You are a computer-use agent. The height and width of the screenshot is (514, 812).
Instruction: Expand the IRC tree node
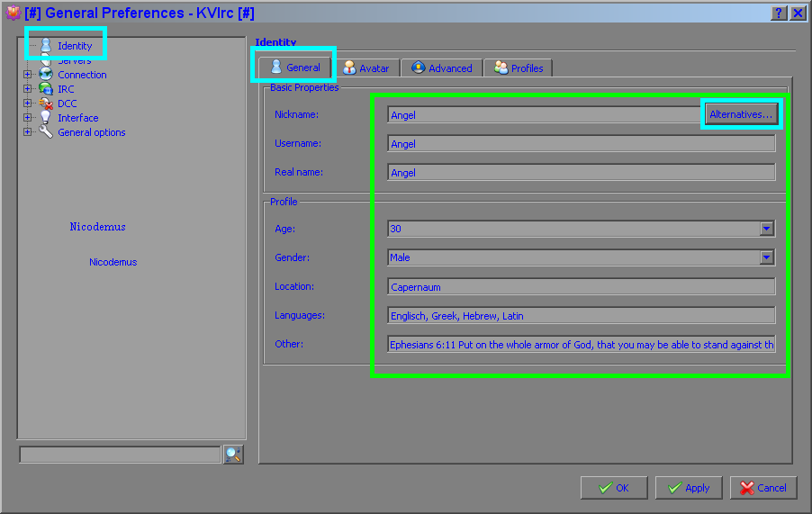tap(27, 89)
